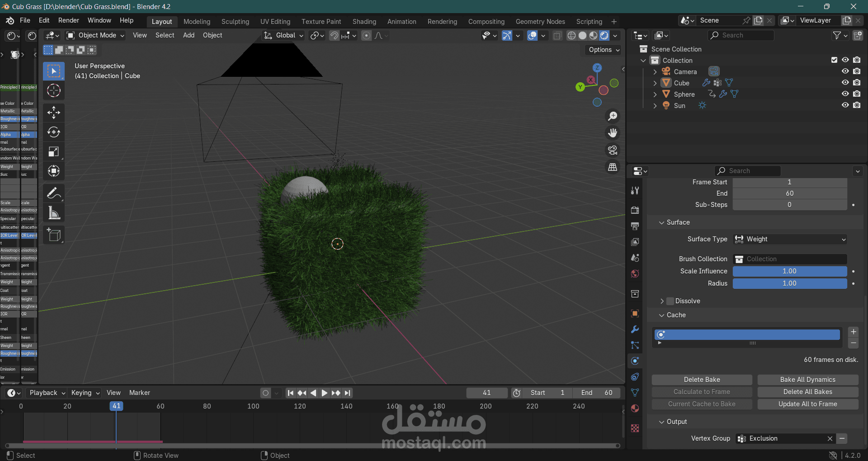Toggle X-ray mode in viewport header
This screenshot has width=868, height=461.
tap(557, 36)
